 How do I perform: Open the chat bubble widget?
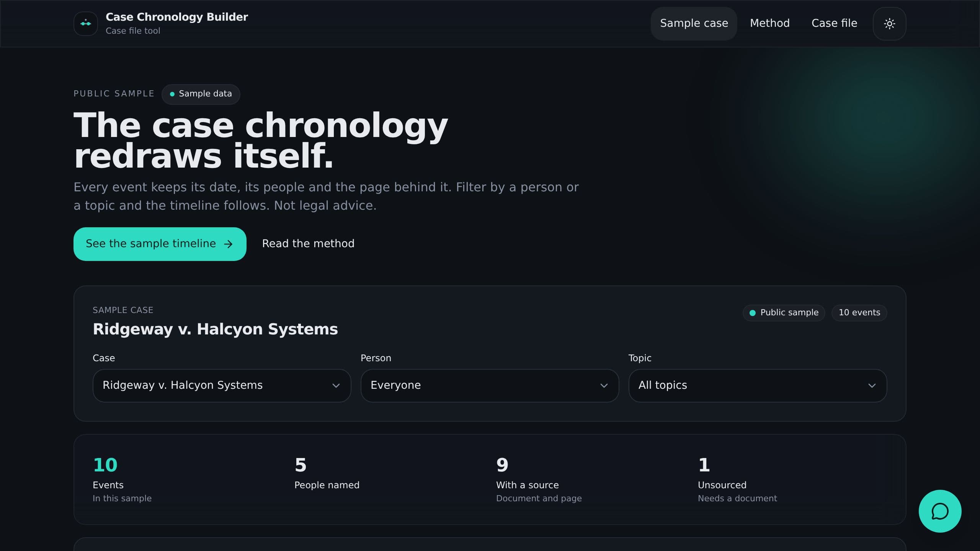[x=940, y=511]
